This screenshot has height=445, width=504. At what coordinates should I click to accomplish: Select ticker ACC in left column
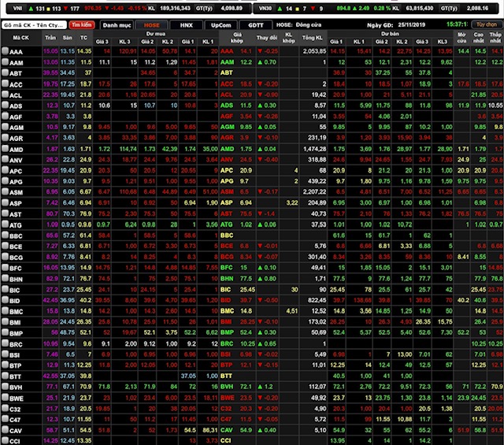tap(16, 84)
